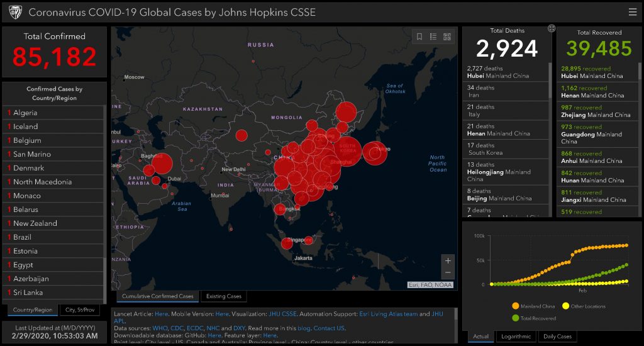This screenshot has width=644, height=346.
Task: Open the NHC data source link
Action: [x=213, y=328]
